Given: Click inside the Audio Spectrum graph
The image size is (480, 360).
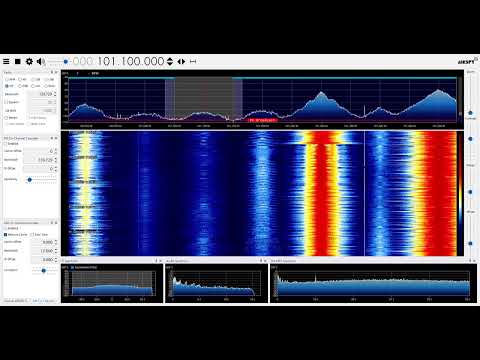Looking at the screenshot, I should pyautogui.click(x=216, y=283).
